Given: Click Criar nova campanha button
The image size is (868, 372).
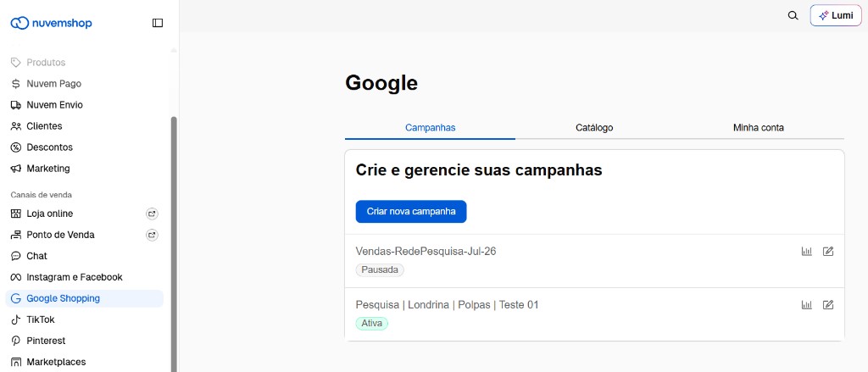Looking at the screenshot, I should [x=411, y=212].
